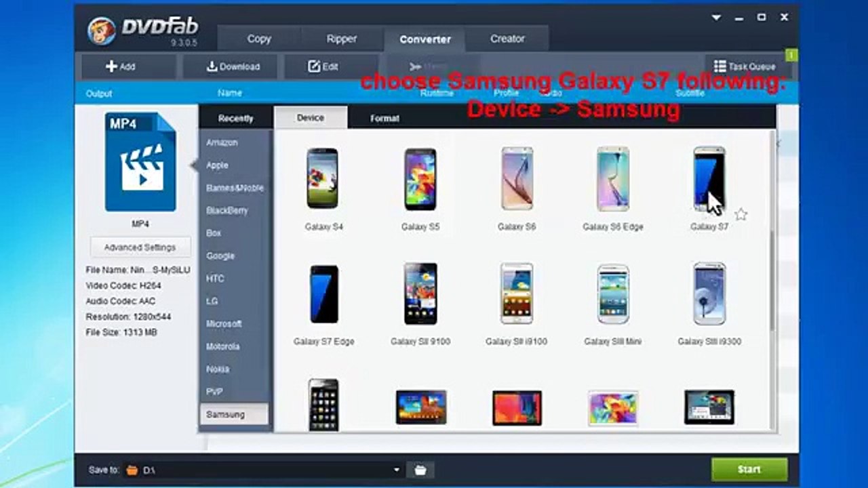The width and height of the screenshot is (868, 488).
Task: Click the large MP4 profile icon
Action: [140, 162]
